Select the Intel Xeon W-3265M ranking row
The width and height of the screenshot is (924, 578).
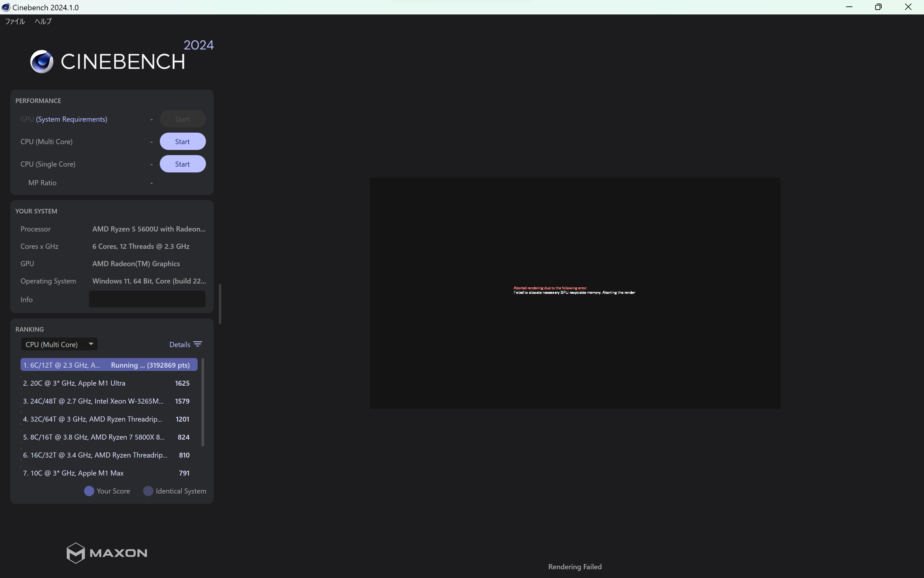(x=109, y=401)
